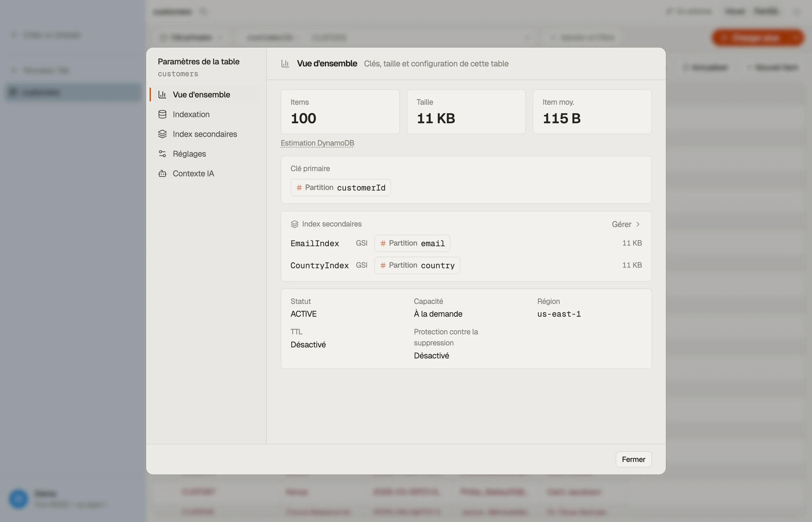This screenshot has width=812, height=522.
Task: Click the Partition customerId key chip
Action: (340, 187)
